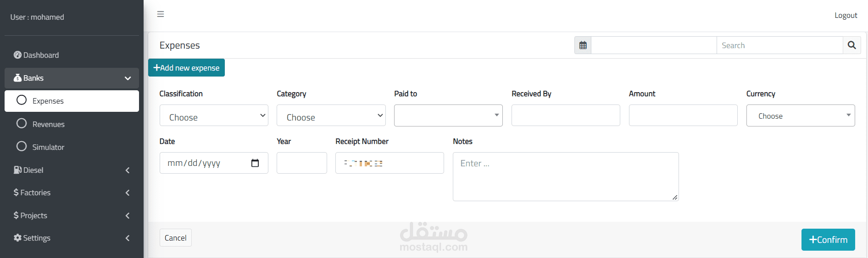Click the Logout link
The height and width of the screenshot is (258, 868).
[846, 16]
